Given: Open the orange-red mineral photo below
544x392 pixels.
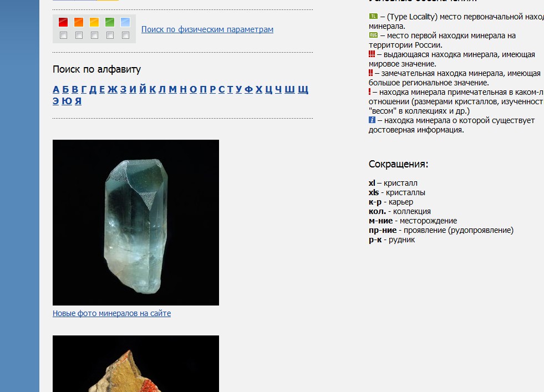Looking at the screenshot, I should tap(136, 364).
